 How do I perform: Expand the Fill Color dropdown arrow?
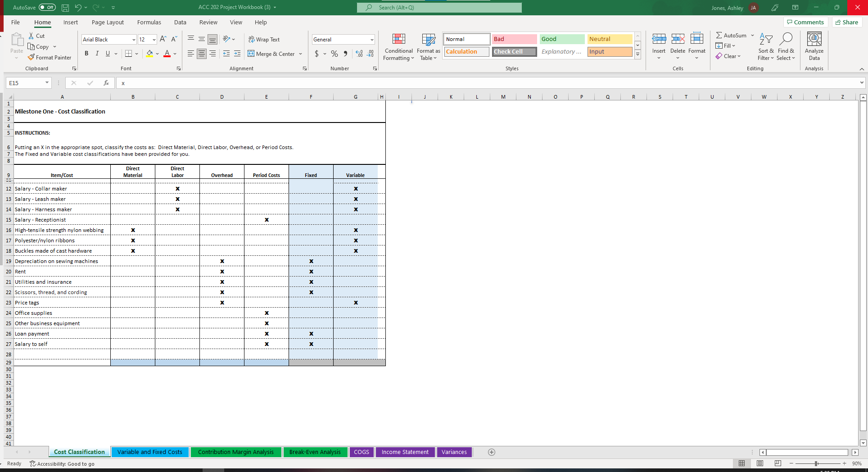(x=158, y=54)
